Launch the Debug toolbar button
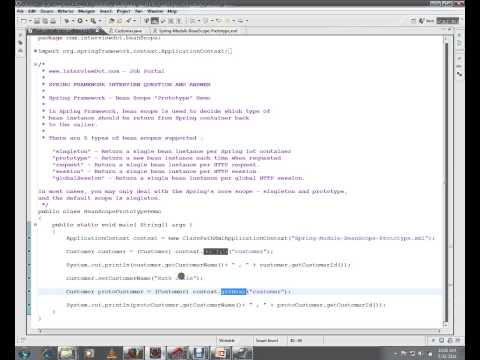480x360 pixels. pos(66,21)
